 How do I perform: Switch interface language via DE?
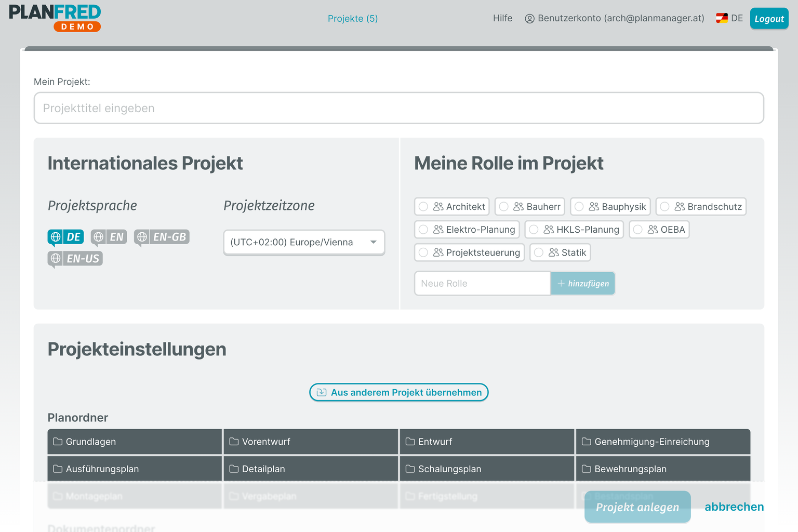click(729, 18)
